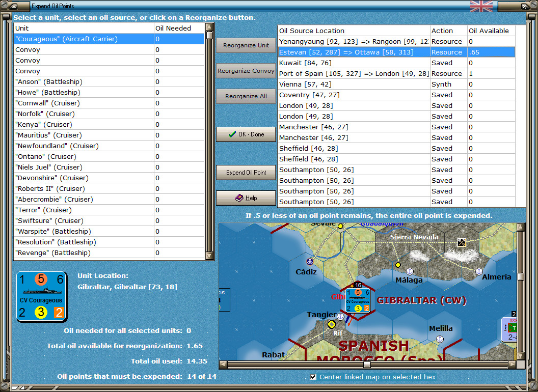Image resolution: width=538 pixels, height=392 pixels.
Task: Toggle Center linked map on selected hex
Action: click(313, 377)
